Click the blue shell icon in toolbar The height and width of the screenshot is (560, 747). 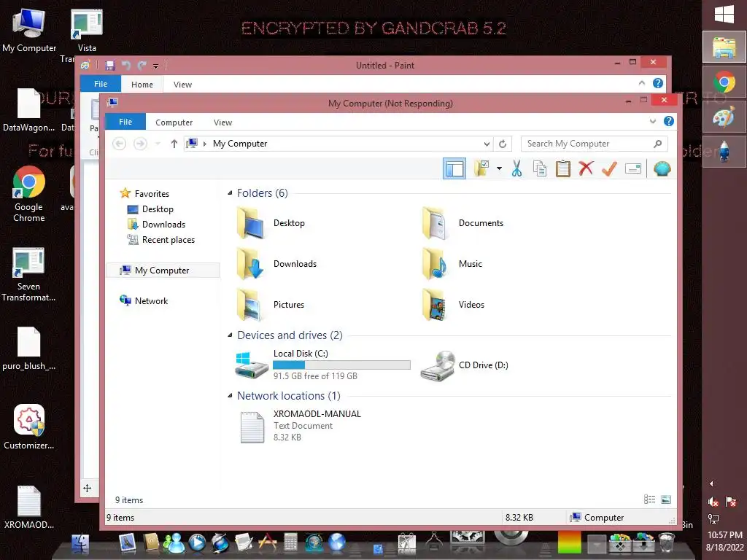tap(662, 168)
